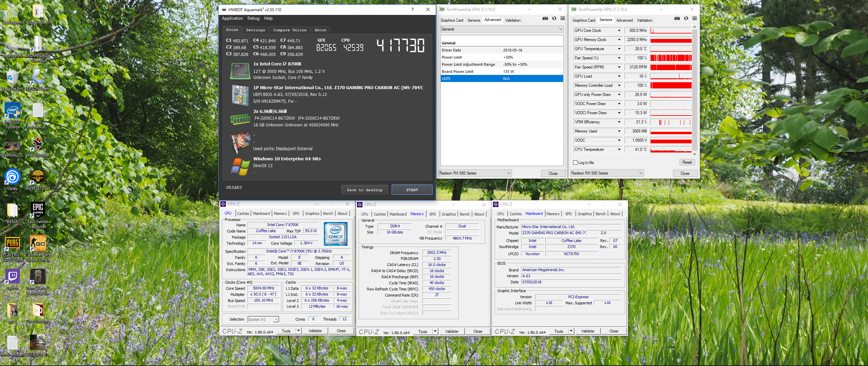Switch to Compare Online tab in Aquamark
868x366 pixels.
point(290,30)
